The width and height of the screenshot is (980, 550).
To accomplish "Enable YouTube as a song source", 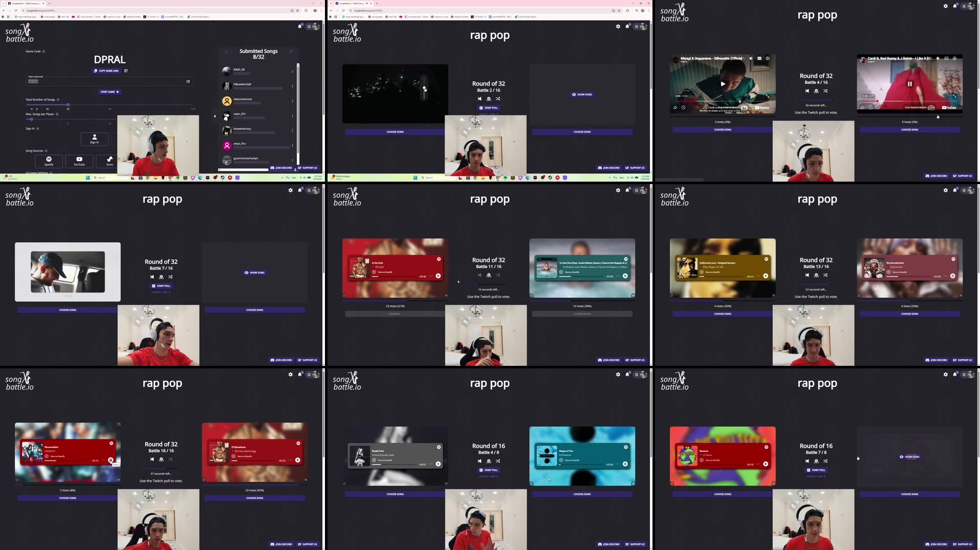I will tap(79, 162).
